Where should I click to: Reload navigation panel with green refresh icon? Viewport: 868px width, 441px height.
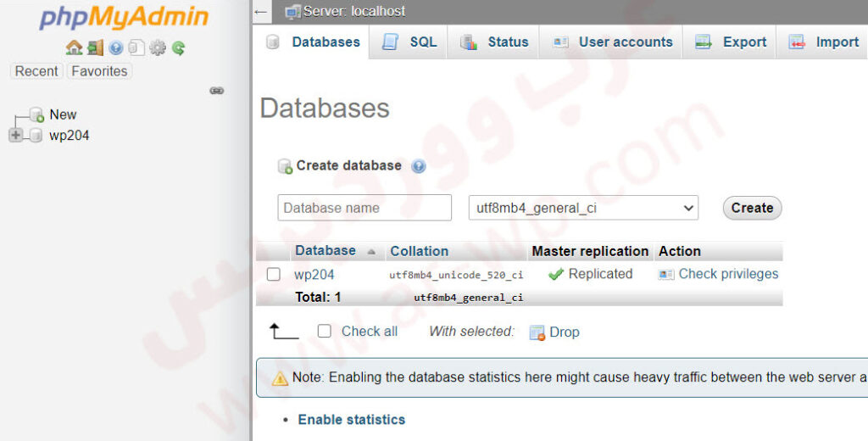(178, 48)
